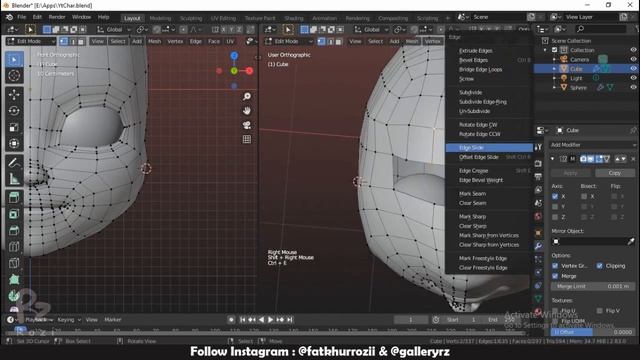Select the Annotate pencil tool
This screenshot has width=640, height=360.
14,162
